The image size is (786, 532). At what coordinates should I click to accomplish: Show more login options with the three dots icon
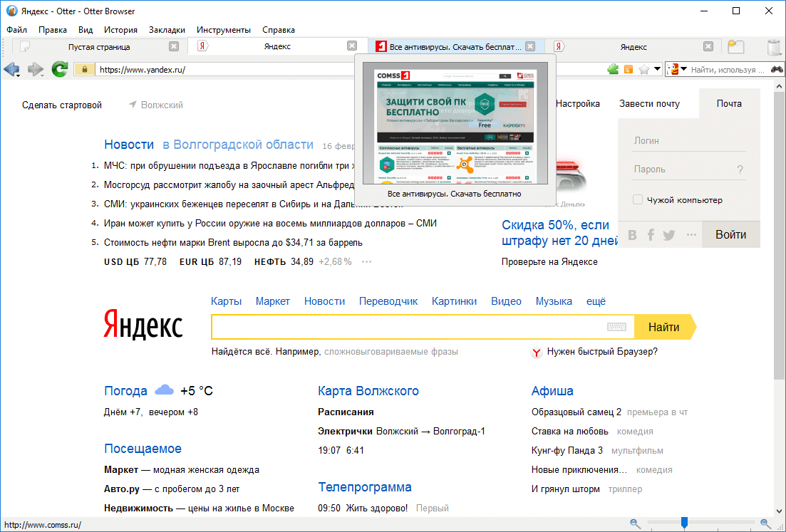[x=691, y=234]
